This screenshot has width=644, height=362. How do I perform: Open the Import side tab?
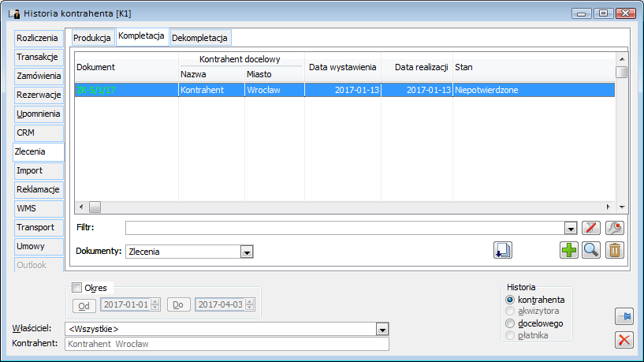37,170
